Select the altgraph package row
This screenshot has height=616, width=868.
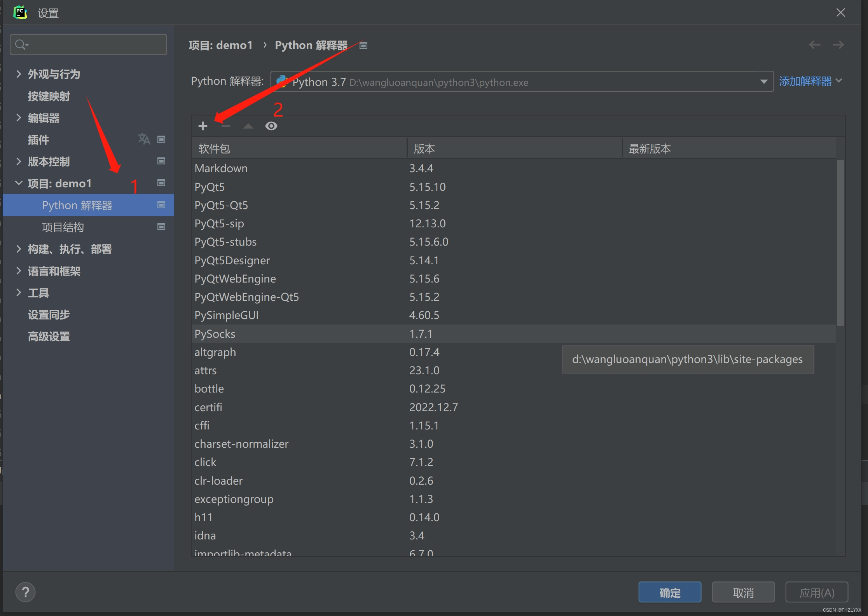point(513,352)
